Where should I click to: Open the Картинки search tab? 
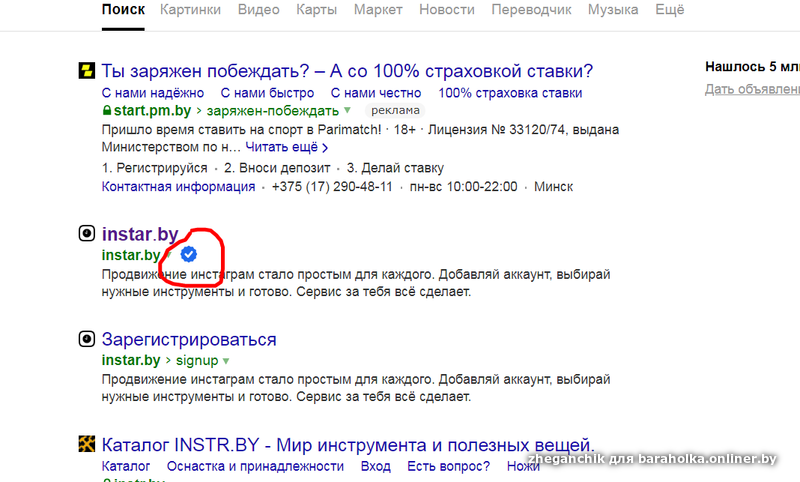[x=190, y=10]
